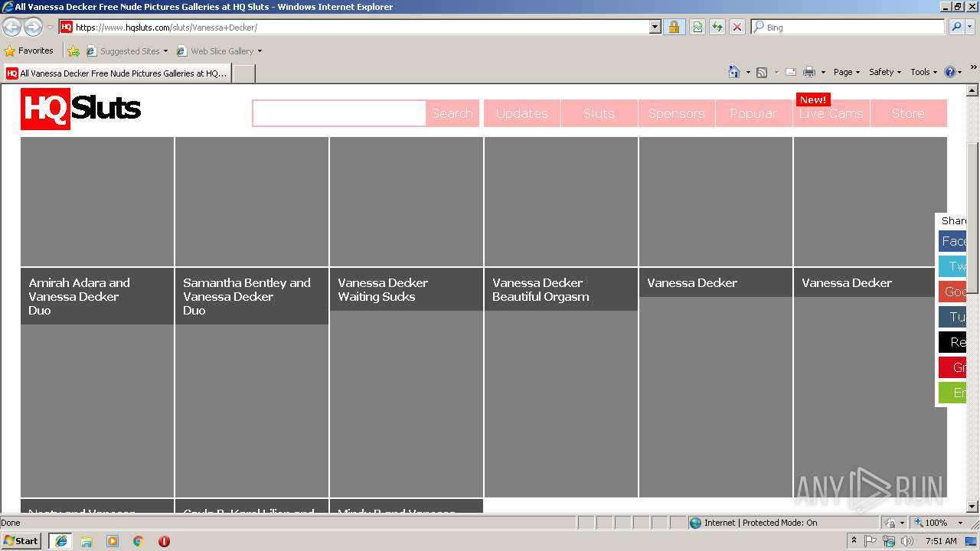Click the Action Center flag tray icon
Image resolution: width=980 pixels, height=551 pixels.
click(x=871, y=541)
